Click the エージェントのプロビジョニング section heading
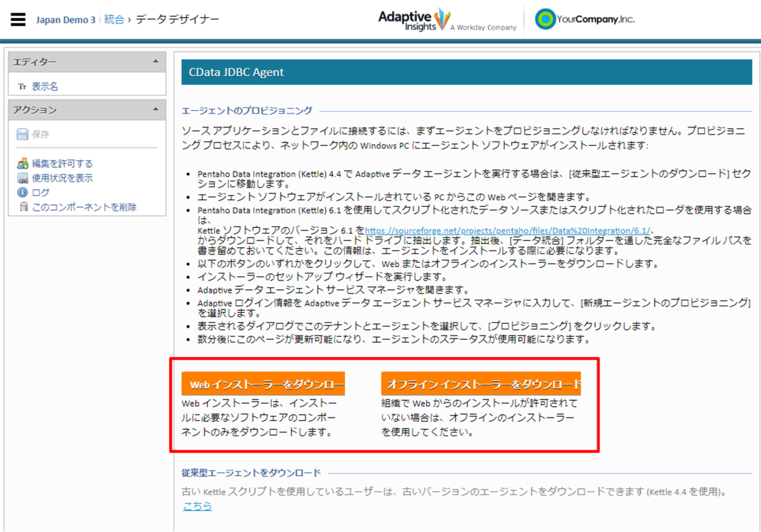Image resolution: width=761 pixels, height=532 pixels. point(247,110)
